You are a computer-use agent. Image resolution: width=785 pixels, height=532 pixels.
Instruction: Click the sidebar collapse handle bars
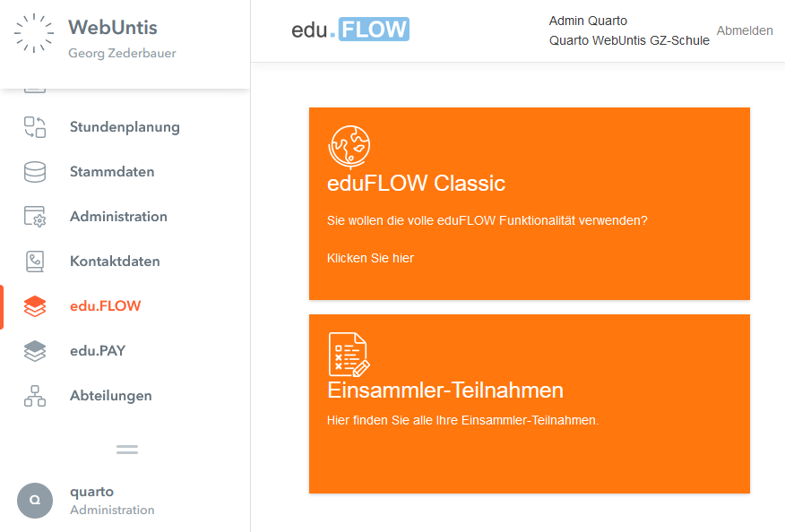[127, 450]
